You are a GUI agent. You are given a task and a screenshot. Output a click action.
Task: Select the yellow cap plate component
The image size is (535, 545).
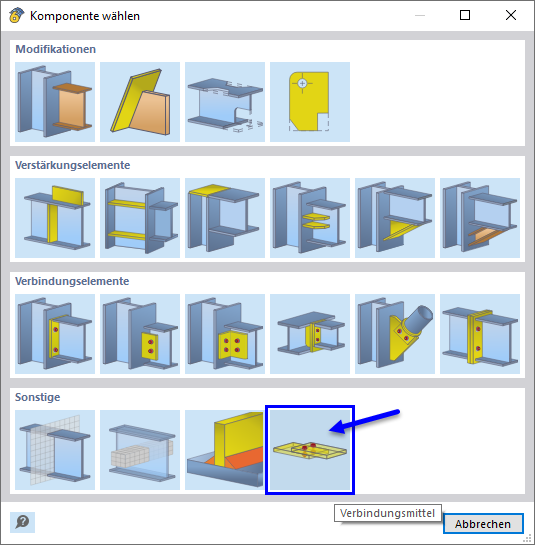click(x=225, y=218)
